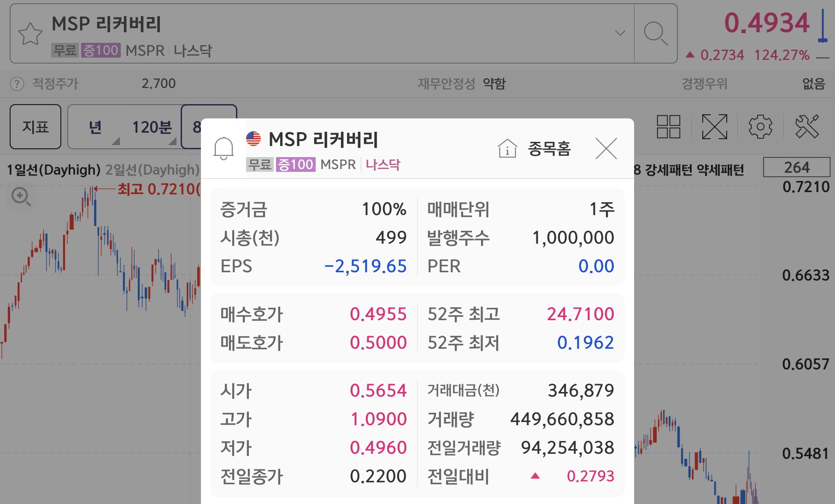The height and width of the screenshot is (504, 835).
Task: Toggle fullscreen chart expand icon
Action: point(715,127)
